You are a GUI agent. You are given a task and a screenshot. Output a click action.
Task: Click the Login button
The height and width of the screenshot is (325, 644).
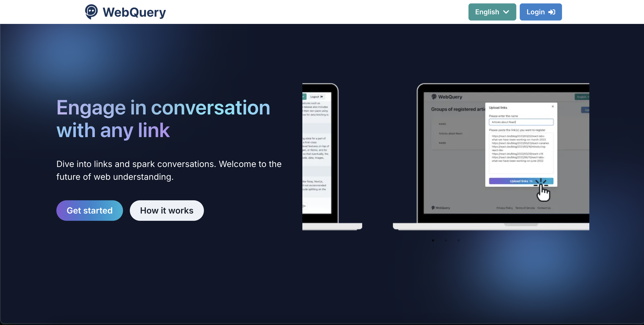pyautogui.click(x=540, y=12)
